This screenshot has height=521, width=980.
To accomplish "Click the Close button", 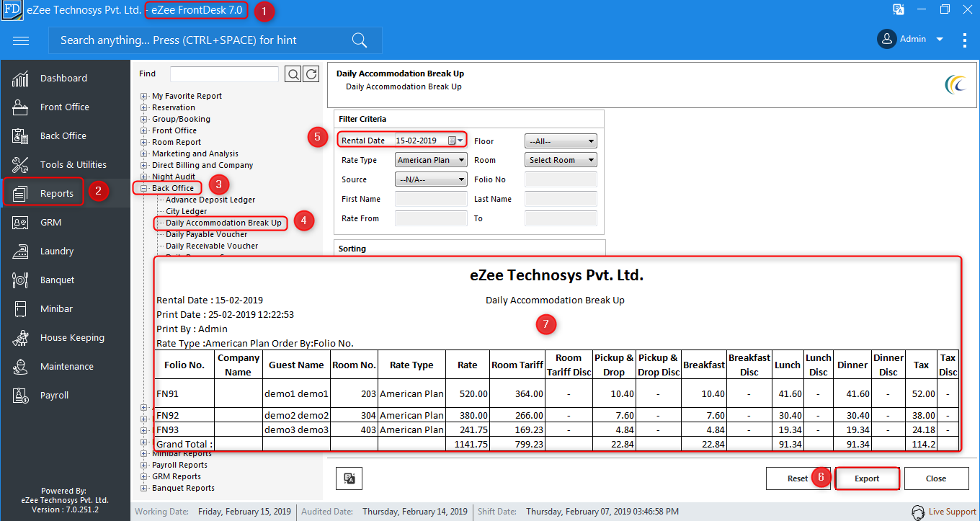I will 936,478.
